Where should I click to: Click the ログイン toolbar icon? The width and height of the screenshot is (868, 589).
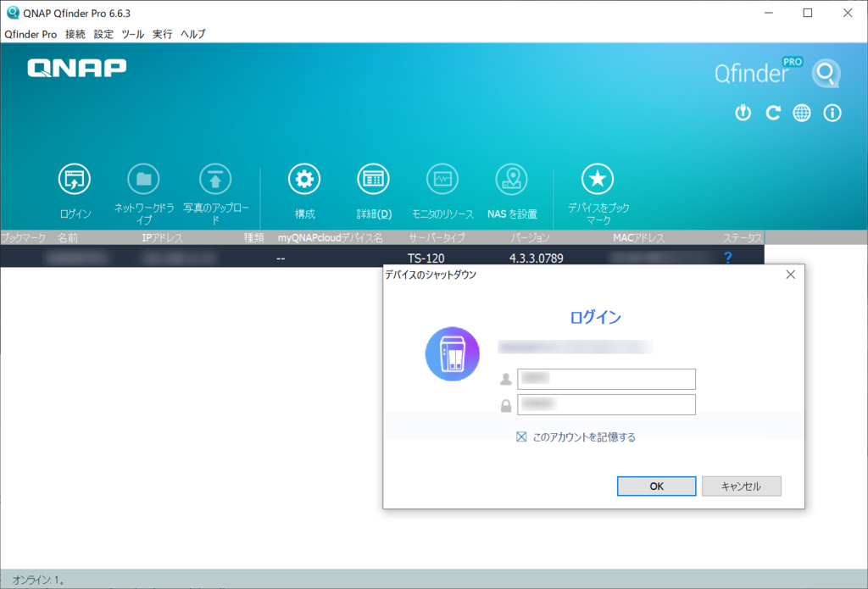pyautogui.click(x=75, y=179)
